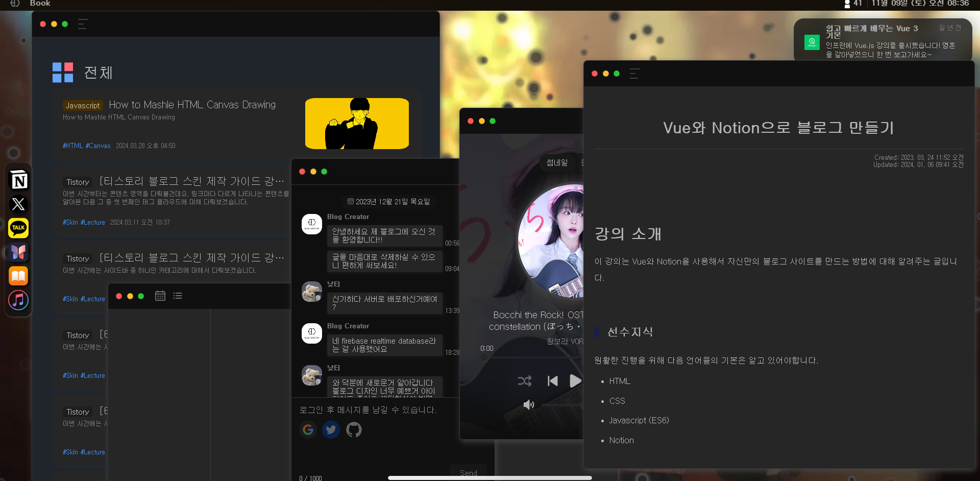980x481 pixels.
Task: Select the Javascript category tag
Action: (x=83, y=106)
